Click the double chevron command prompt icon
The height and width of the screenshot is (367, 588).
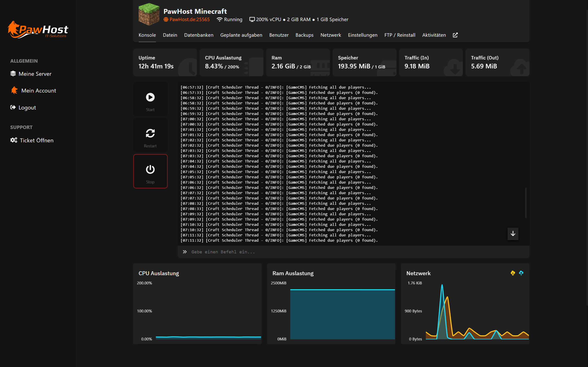pyautogui.click(x=185, y=252)
